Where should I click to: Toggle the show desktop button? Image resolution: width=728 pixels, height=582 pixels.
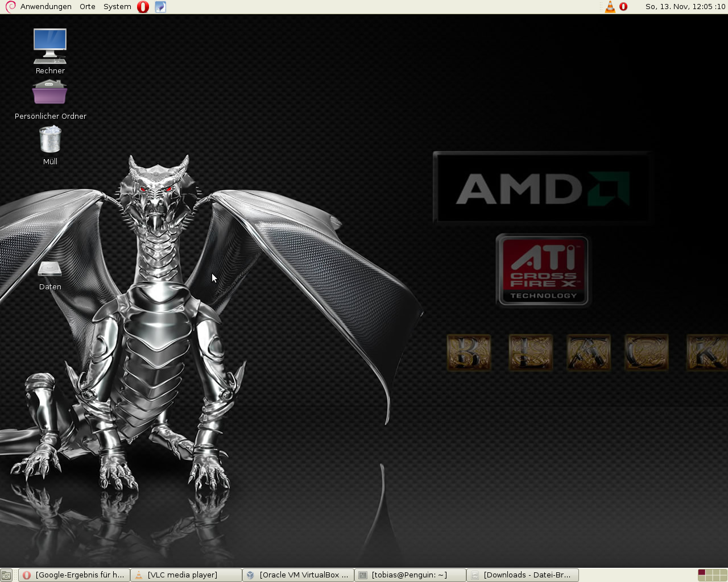6,575
